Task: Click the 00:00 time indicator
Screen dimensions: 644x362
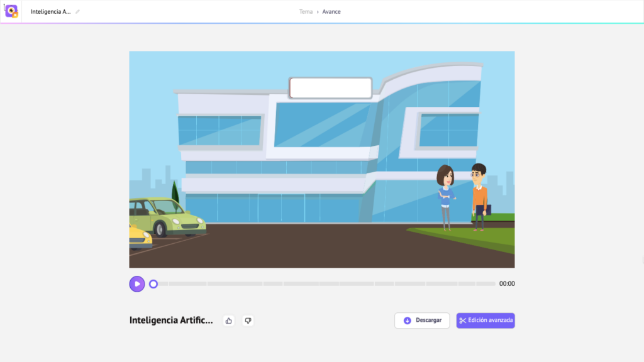Action: click(x=507, y=283)
